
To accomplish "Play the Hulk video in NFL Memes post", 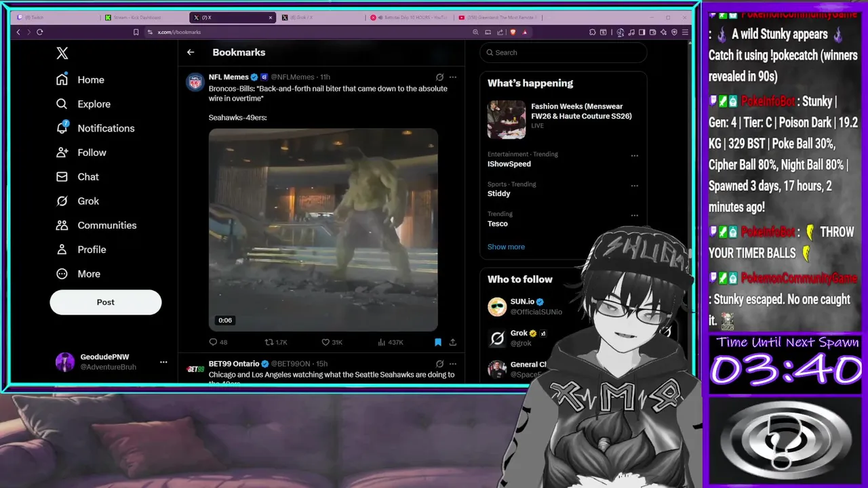I will (323, 229).
